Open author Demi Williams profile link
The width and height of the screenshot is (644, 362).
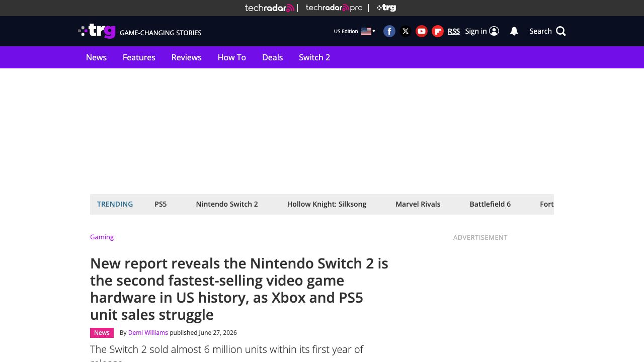pyautogui.click(x=148, y=333)
